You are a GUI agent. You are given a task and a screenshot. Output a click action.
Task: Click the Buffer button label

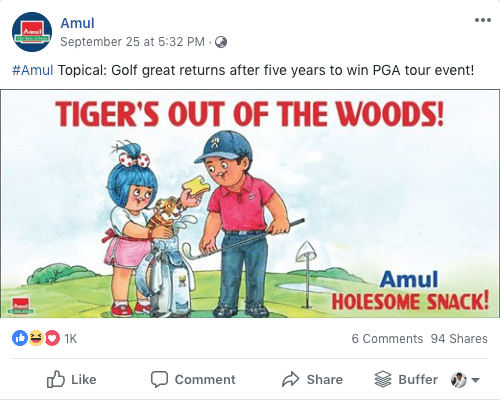click(x=418, y=379)
